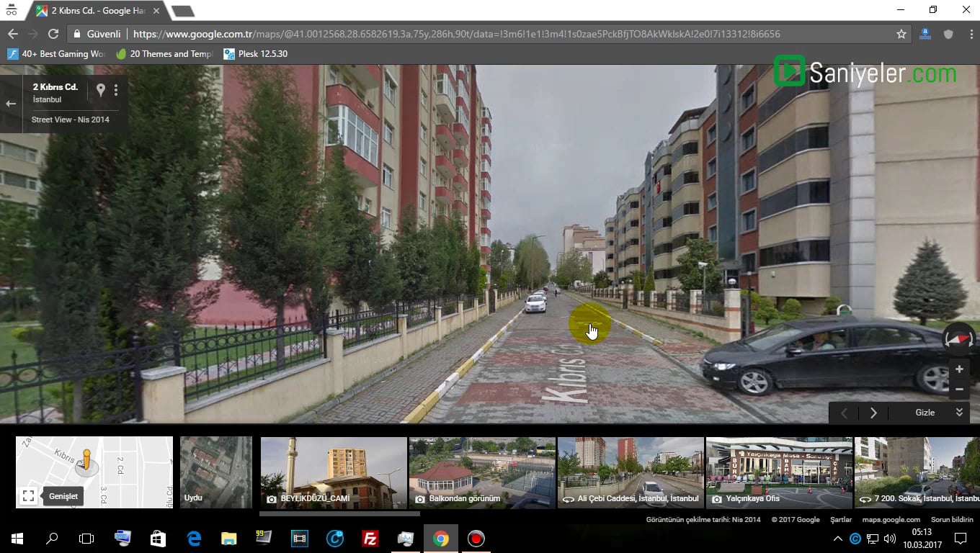Viewport: 980px width, 553px height.
Task: Click the image strip horizontal scrollbar
Action: pos(339,513)
